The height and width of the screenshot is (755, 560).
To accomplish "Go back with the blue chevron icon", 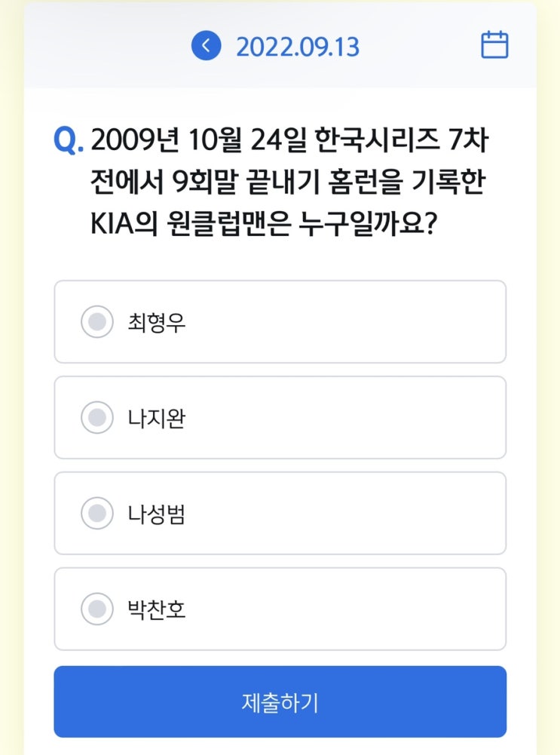I will click(x=206, y=46).
